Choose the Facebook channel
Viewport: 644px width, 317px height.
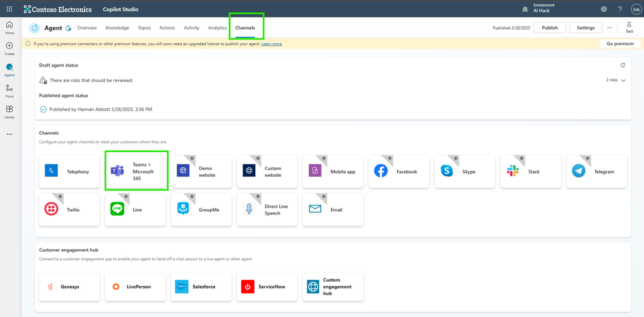click(x=399, y=172)
